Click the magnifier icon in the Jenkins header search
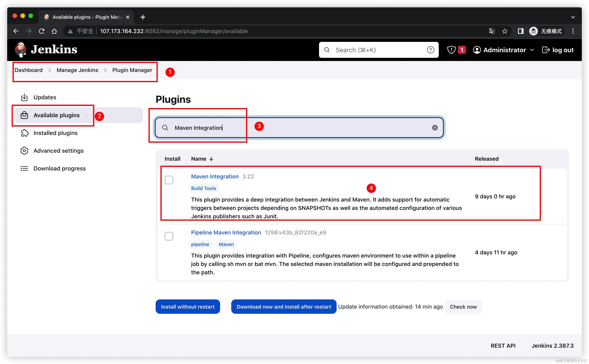589x364 pixels. (327, 50)
